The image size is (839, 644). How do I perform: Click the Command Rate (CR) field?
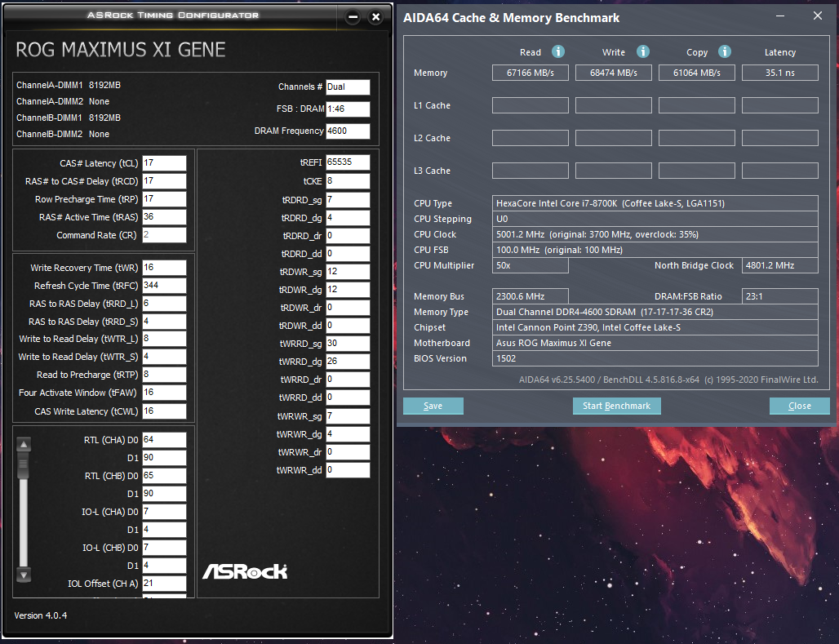pos(164,235)
